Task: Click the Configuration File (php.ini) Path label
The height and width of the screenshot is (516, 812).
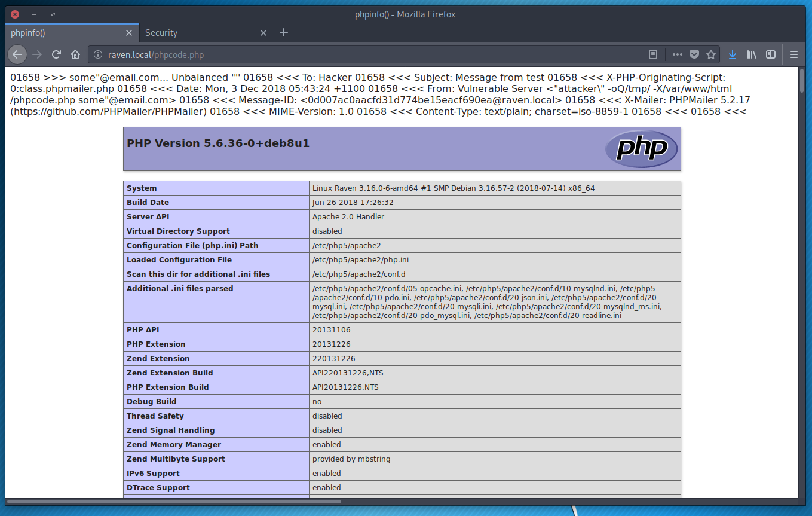Action: 192,246
